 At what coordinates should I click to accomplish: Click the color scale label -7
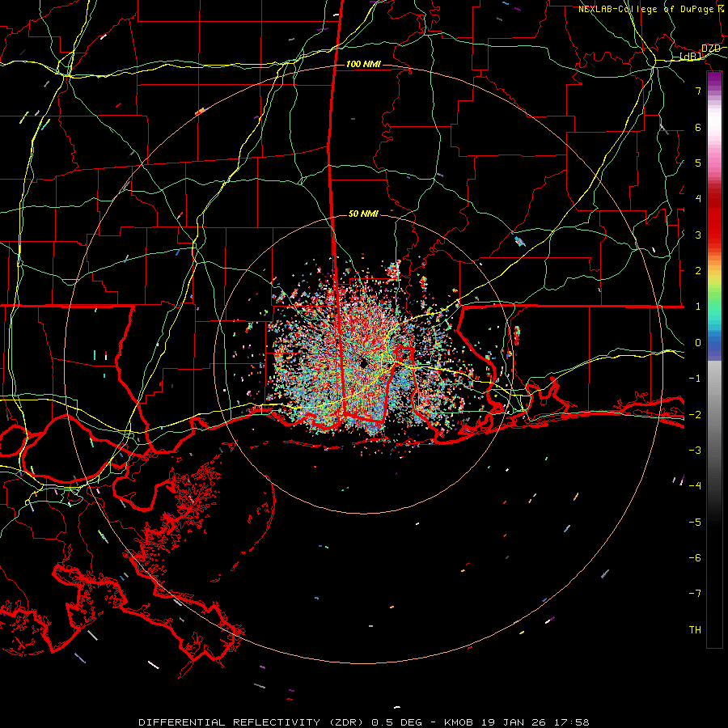tap(695, 594)
